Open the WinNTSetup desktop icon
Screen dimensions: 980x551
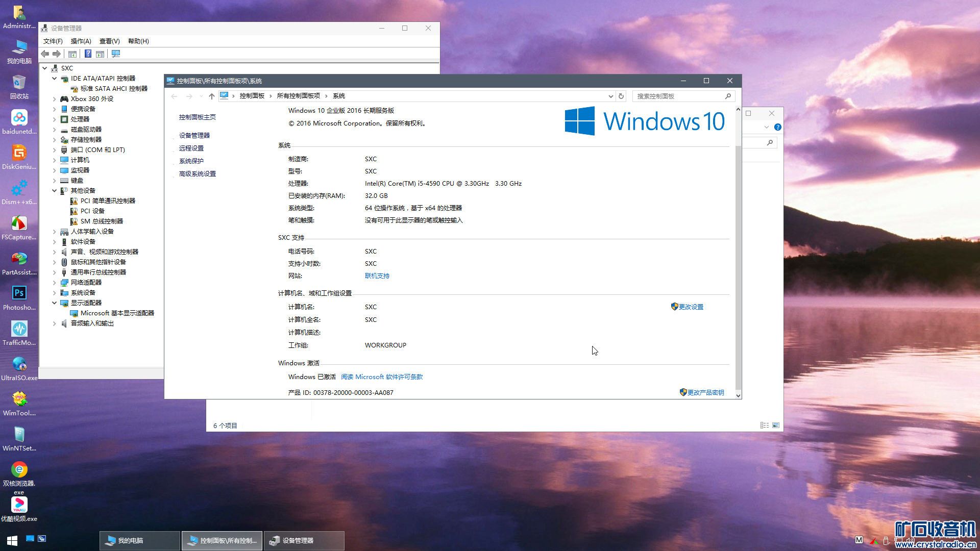pos(19,439)
